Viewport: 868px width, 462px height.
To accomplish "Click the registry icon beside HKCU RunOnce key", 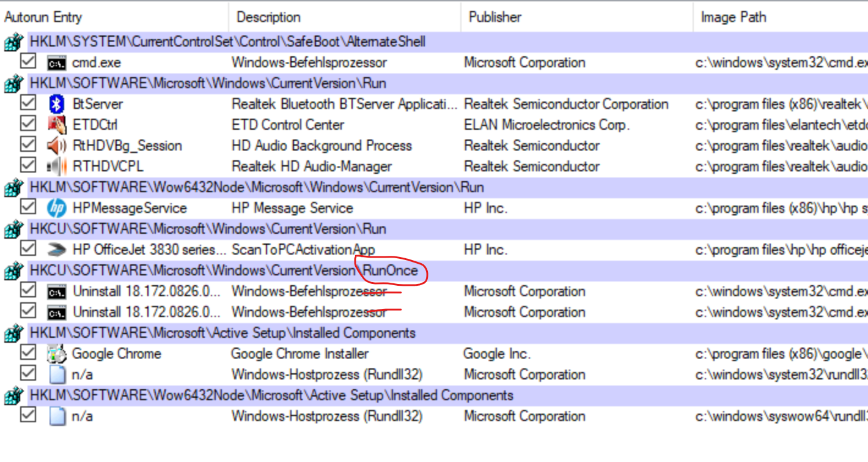I will point(13,271).
